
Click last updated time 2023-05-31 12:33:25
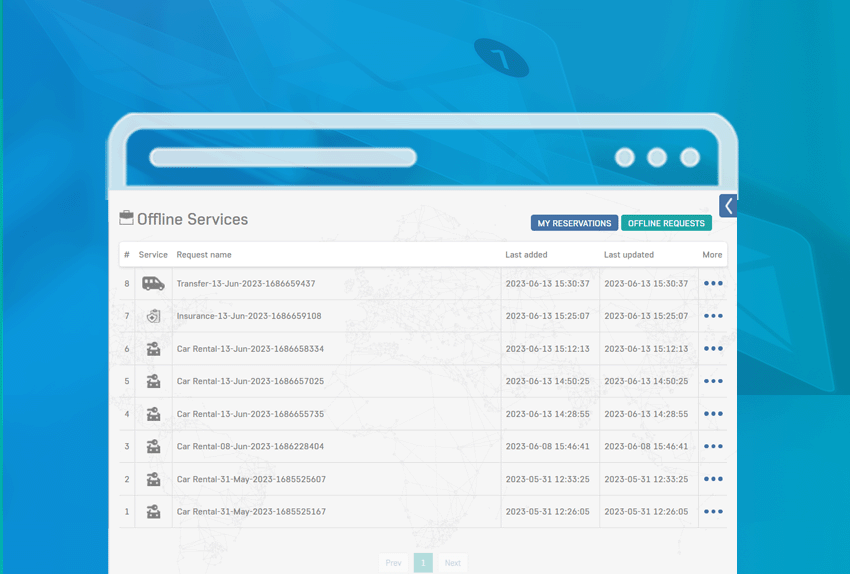point(646,479)
